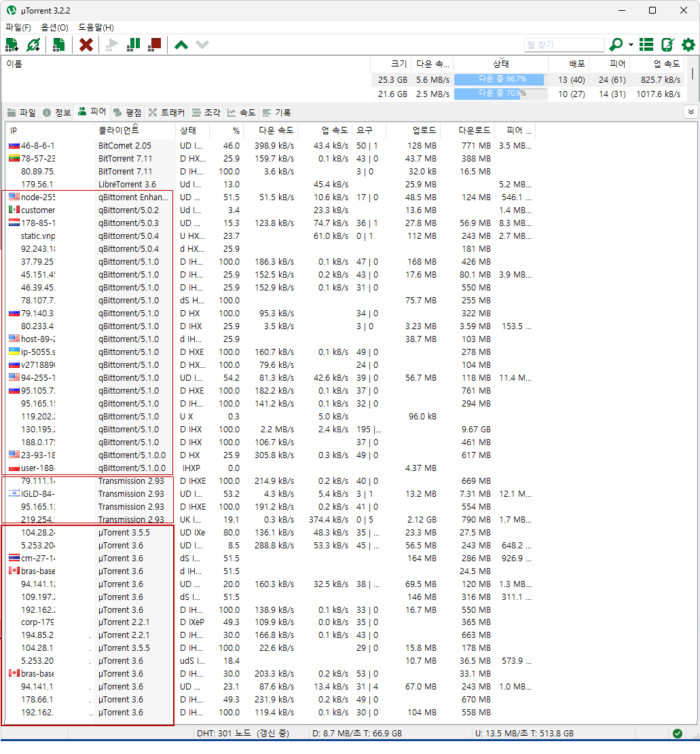Click the Pause Torrent icon
Screen dimensions: 700x754
click(133, 45)
